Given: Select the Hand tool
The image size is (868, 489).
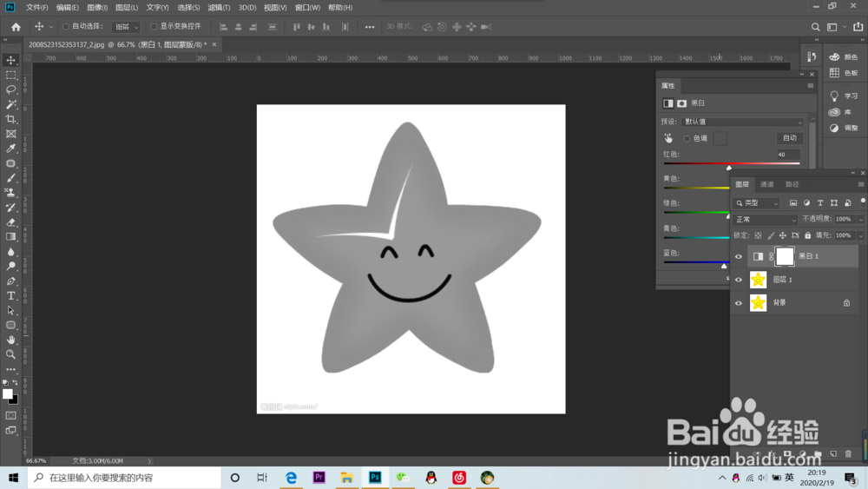Looking at the screenshot, I should [x=11, y=340].
